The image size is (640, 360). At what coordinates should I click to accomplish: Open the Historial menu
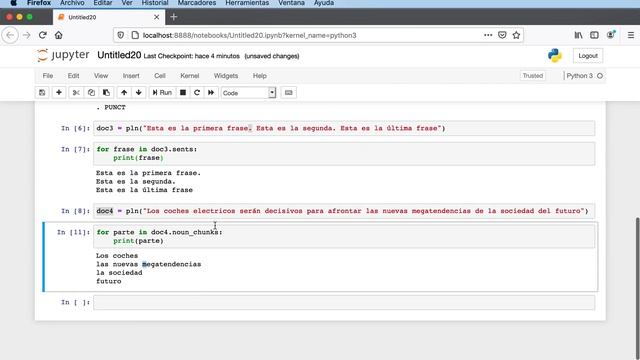tap(155, 3)
